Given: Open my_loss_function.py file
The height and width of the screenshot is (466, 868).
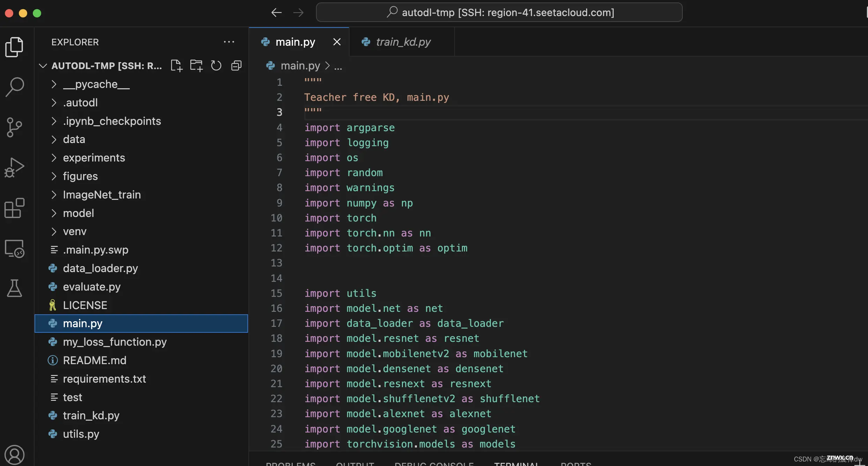Looking at the screenshot, I should 141,342.
